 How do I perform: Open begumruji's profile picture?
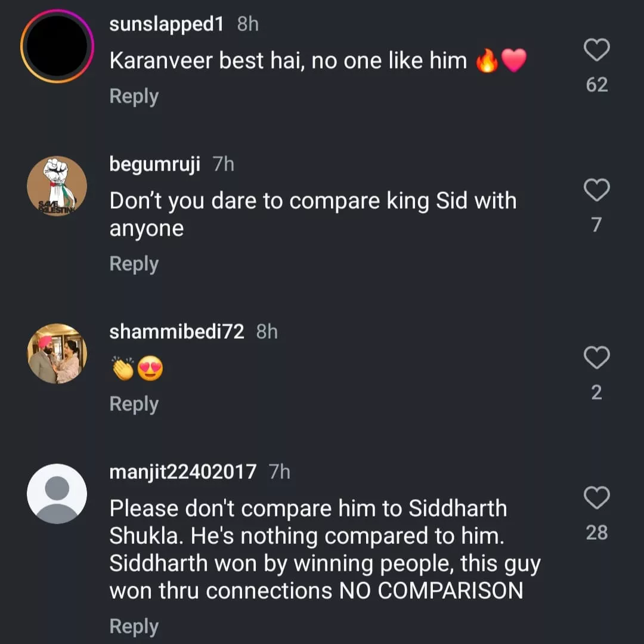[x=57, y=187]
